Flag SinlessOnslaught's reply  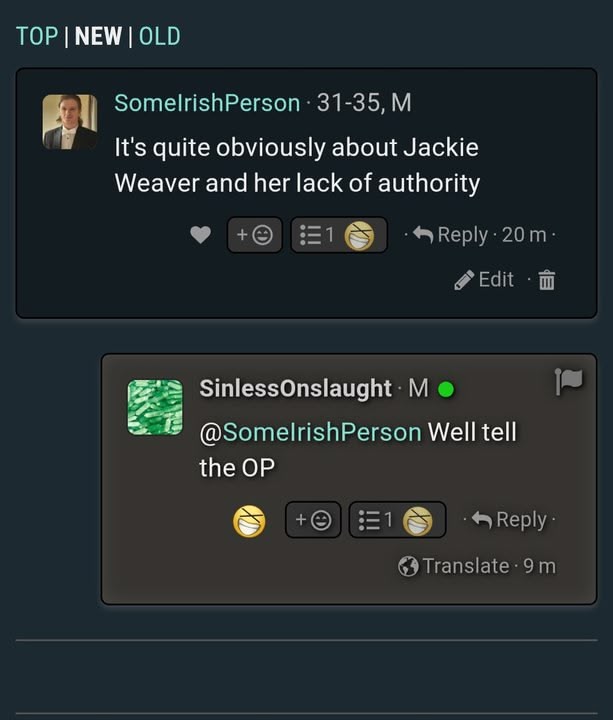point(568,381)
